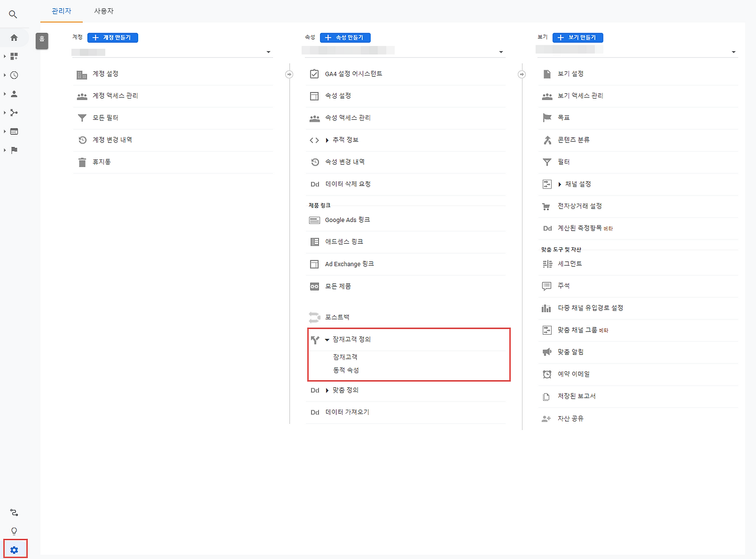Viewport: 756px width, 559px height.
Task: Open the Realtime clock icon in sidebar
Action: 14,75
